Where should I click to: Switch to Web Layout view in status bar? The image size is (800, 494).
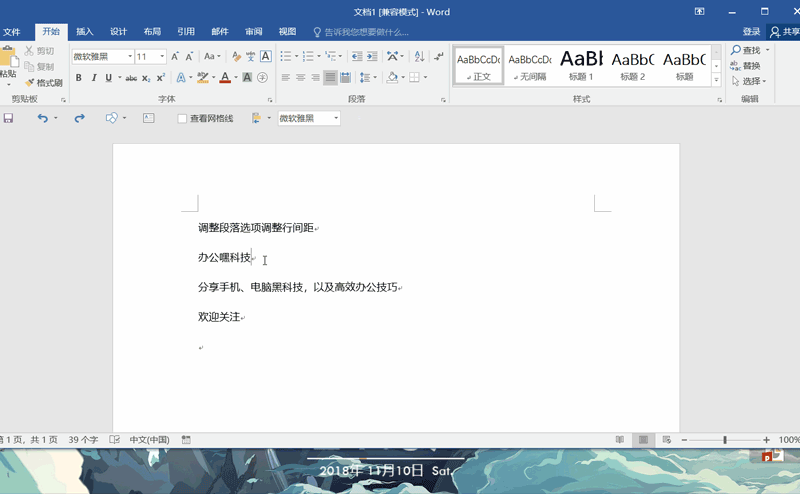[666, 440]
